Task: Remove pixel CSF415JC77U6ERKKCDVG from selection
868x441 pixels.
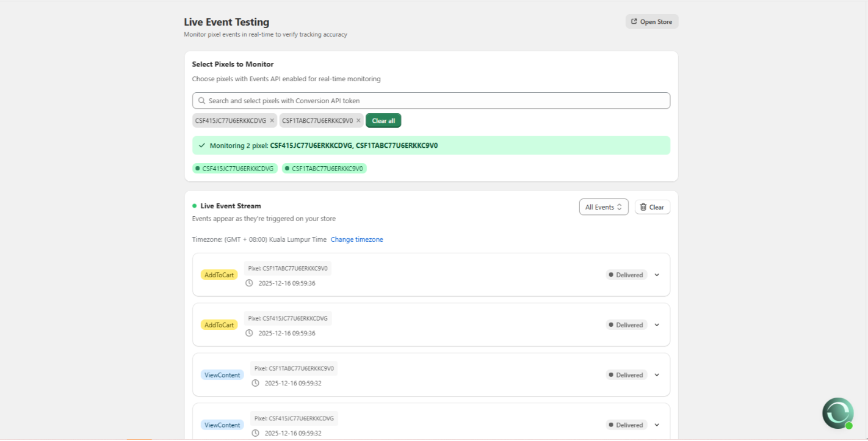Action: tap(272, 120)
